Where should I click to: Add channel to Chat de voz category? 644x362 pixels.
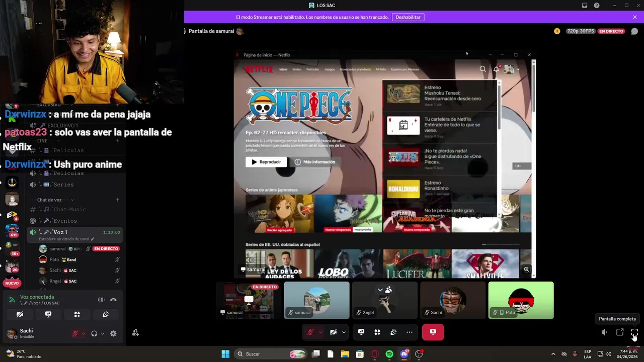point(117,200)
